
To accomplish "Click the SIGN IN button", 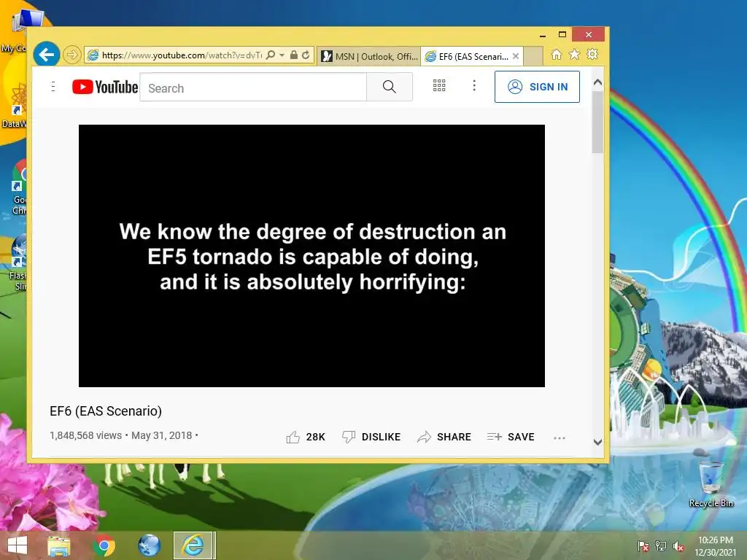I will click(537, 87).
